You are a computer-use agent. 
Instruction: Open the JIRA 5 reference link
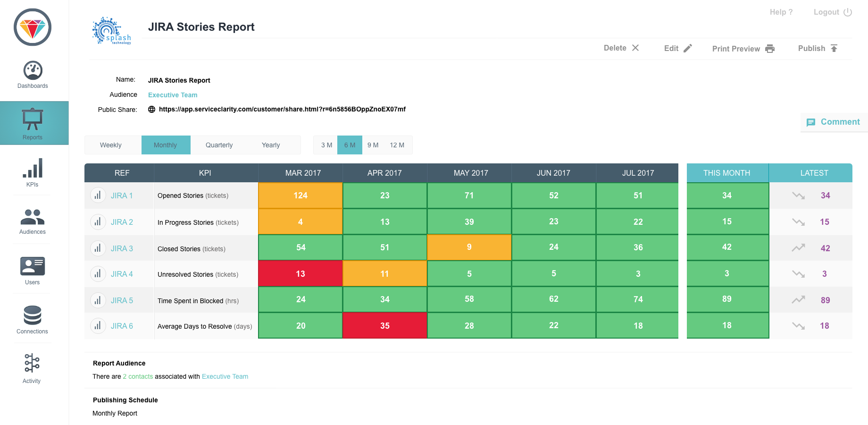[122, 300]
